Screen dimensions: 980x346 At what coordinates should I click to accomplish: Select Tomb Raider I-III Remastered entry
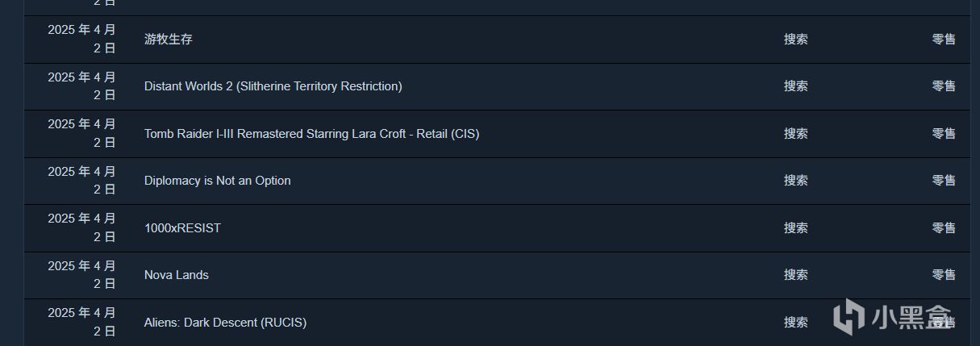311,134
